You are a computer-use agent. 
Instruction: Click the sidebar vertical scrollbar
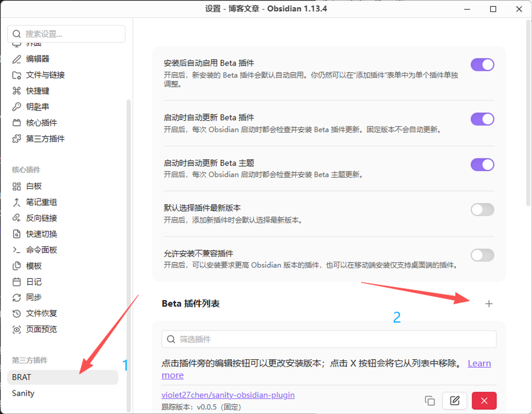click(129, 256)
